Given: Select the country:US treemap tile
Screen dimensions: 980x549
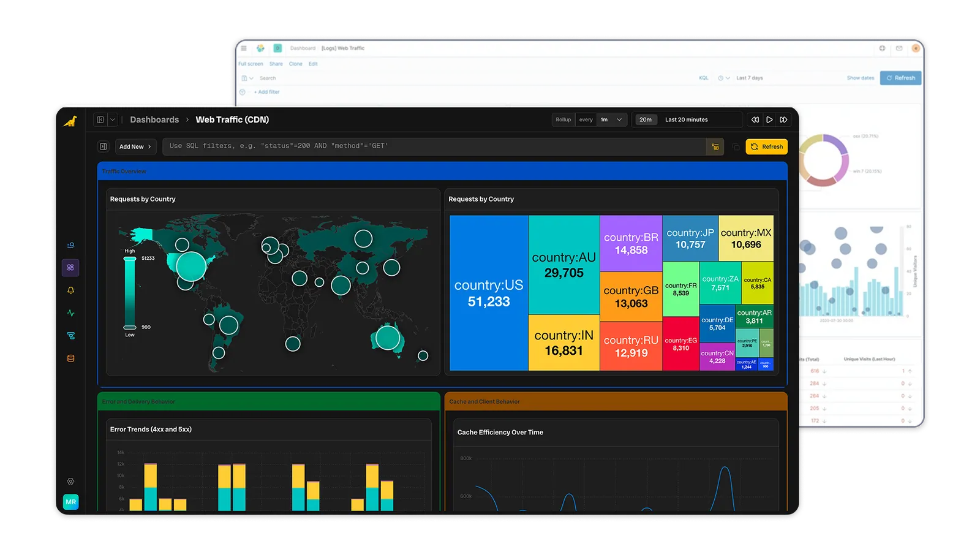Looking at the screenshot, I should point(489,293).
